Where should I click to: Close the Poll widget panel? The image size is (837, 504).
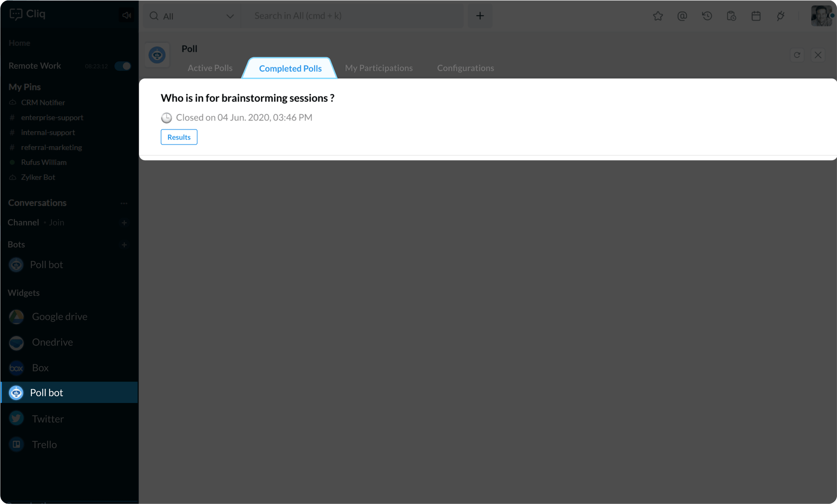[x=818, y=55]
